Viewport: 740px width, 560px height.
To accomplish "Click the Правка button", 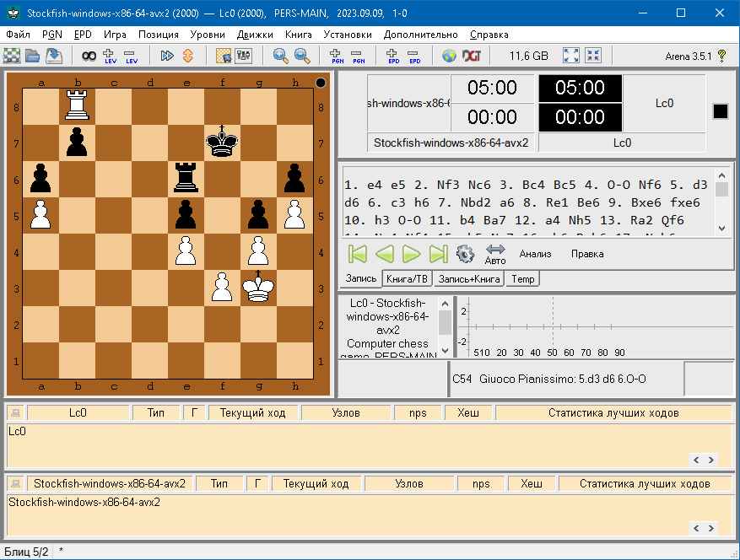I will (x=587, y=254).
